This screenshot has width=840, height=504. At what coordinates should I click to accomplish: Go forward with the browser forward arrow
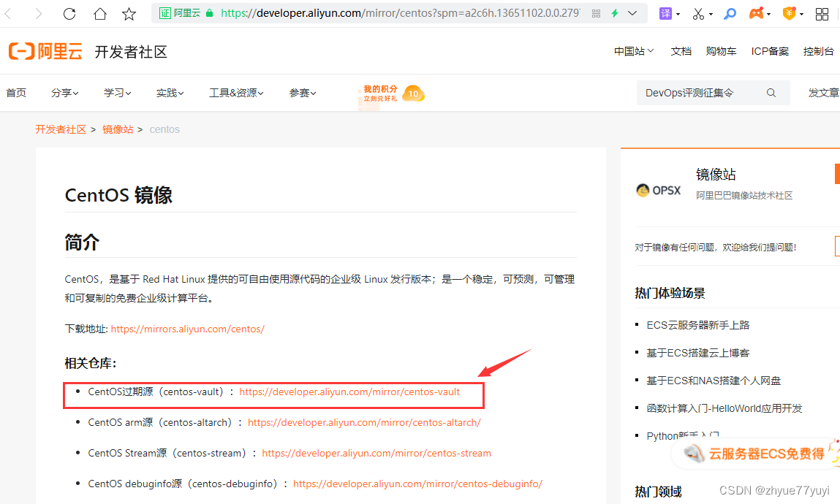point(39,13)
